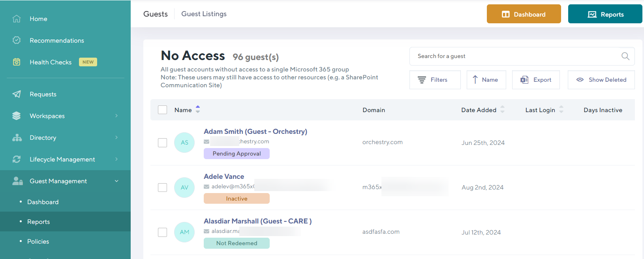Click the search magnifier icon
The width and height of the screenshot is (644, 259).
(x=625, y=56)
